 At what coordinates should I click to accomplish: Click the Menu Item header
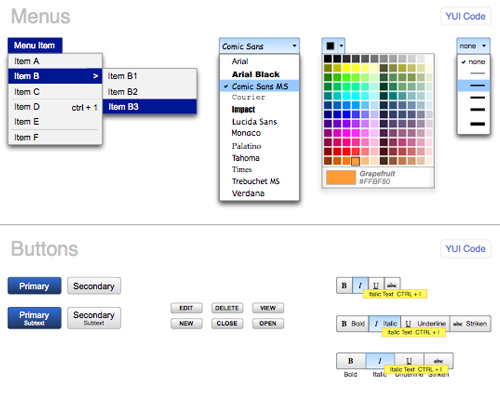click(x=35, y=45)
